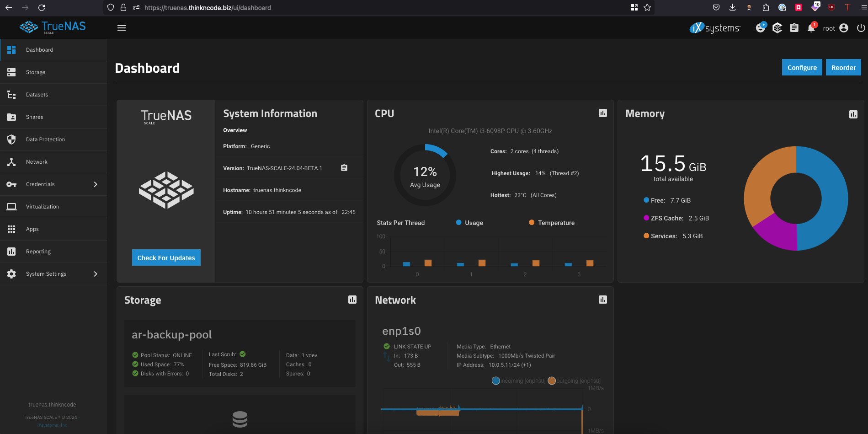This screenshot has height=434, width=868.
Task: Expand the Credentials submenu chevron
Action: (x=96, y=184)
